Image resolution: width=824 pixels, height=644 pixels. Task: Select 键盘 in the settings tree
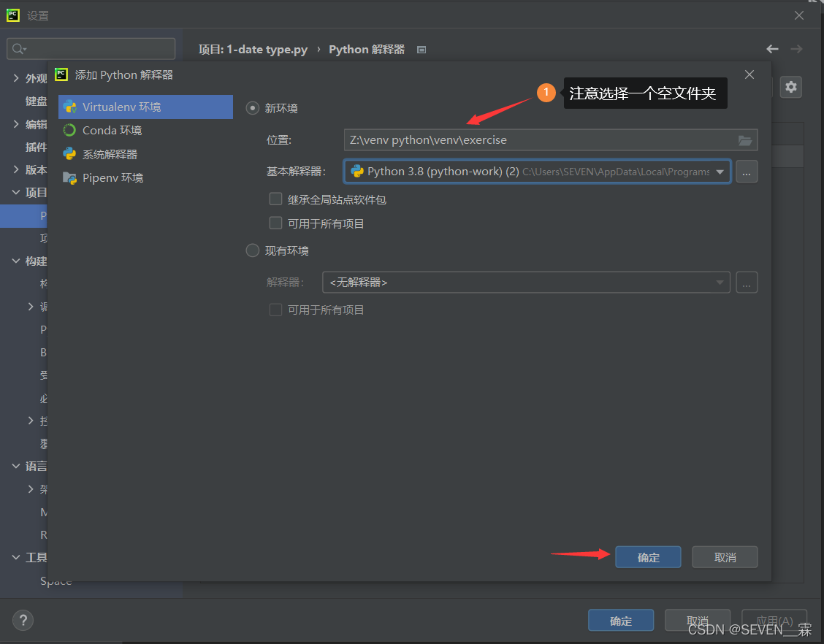37,101
